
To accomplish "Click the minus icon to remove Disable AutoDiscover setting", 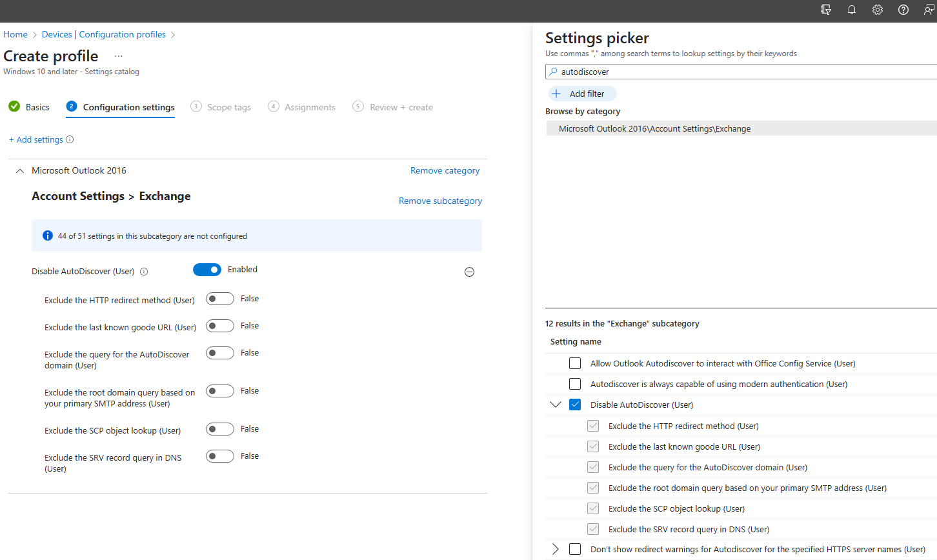I will [470, 272].
